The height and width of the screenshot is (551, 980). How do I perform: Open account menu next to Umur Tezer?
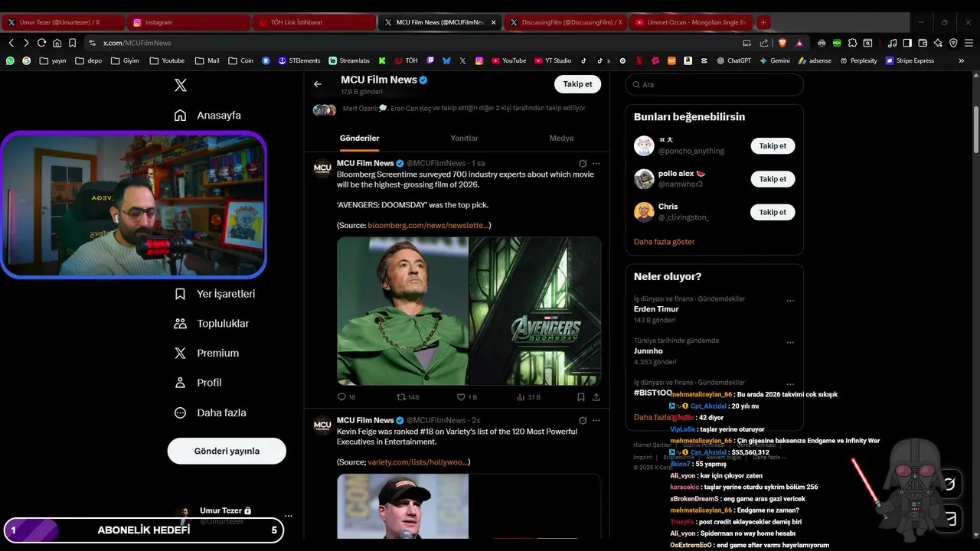tap(288, 516)
